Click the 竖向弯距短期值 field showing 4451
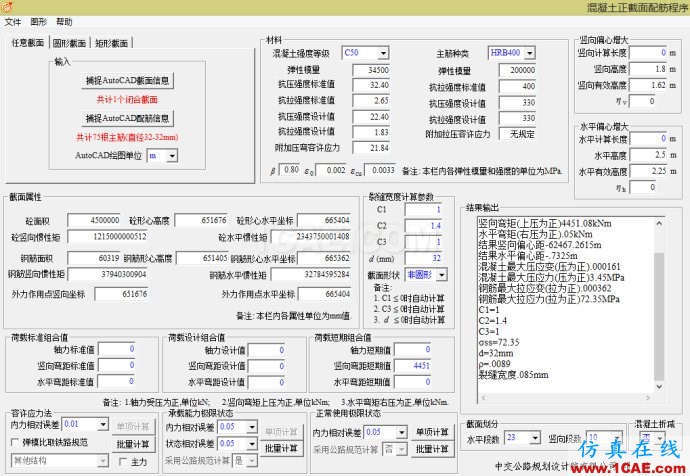 click(413, 366)
